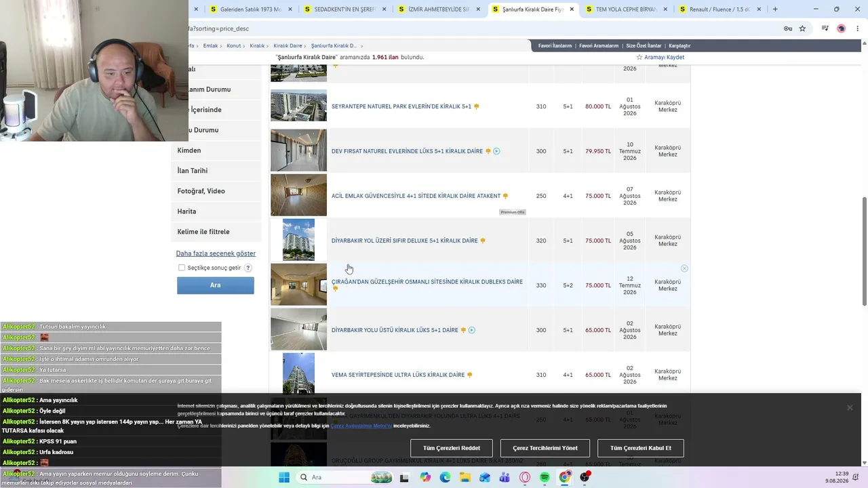Open Copilot from the taskbar
The height and width of the screenshot is (488, 868).
425,477
